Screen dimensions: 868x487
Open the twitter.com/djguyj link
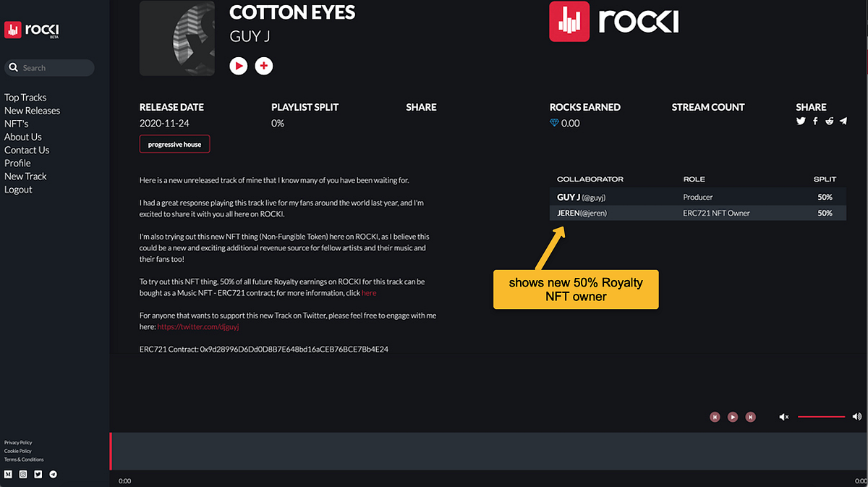tap(197, 327)
